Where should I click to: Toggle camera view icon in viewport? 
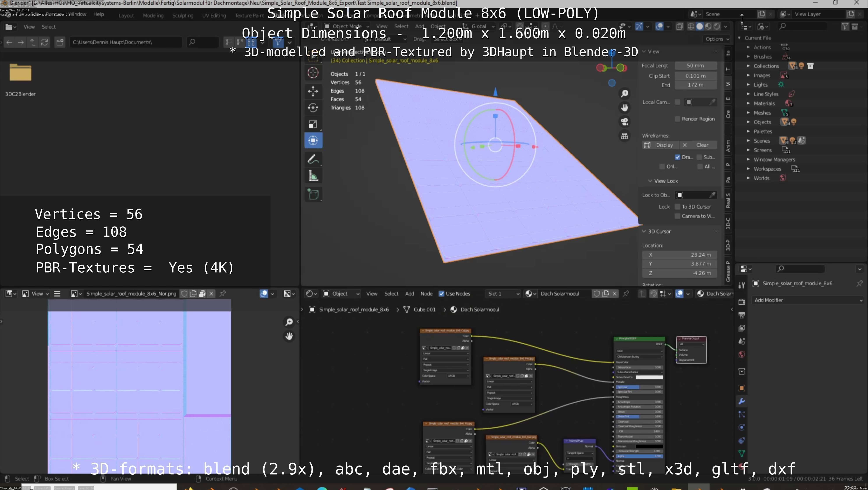pos(624,122)
